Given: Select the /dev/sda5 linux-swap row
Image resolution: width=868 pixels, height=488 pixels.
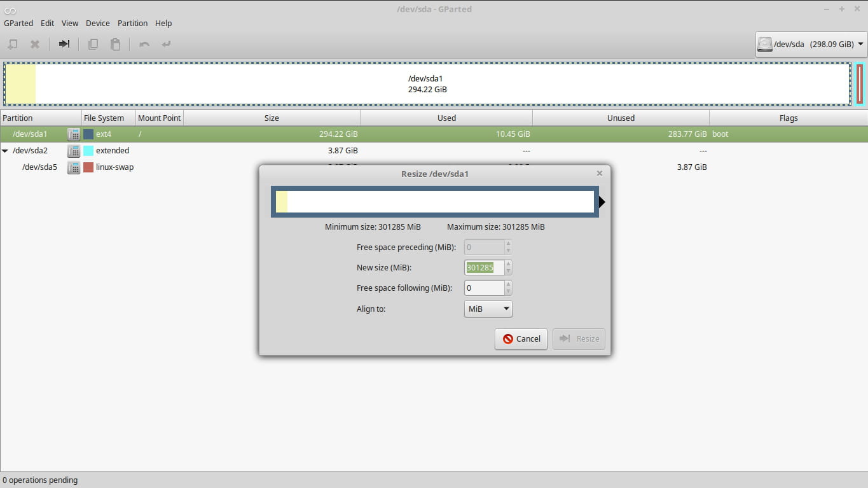Looking at the screenshot, I should click(x=434, y=167).
